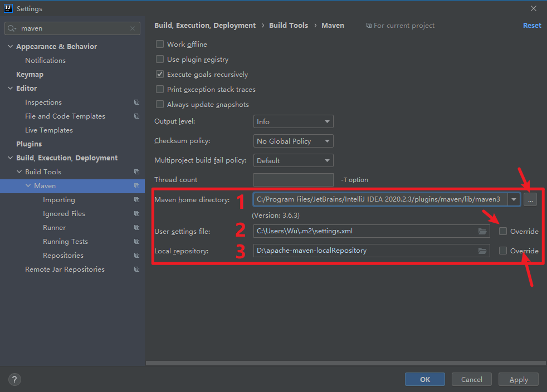Click project-level icon next to Inspections
This screenshot has height=392, width=547.
[x=137, y=102]
